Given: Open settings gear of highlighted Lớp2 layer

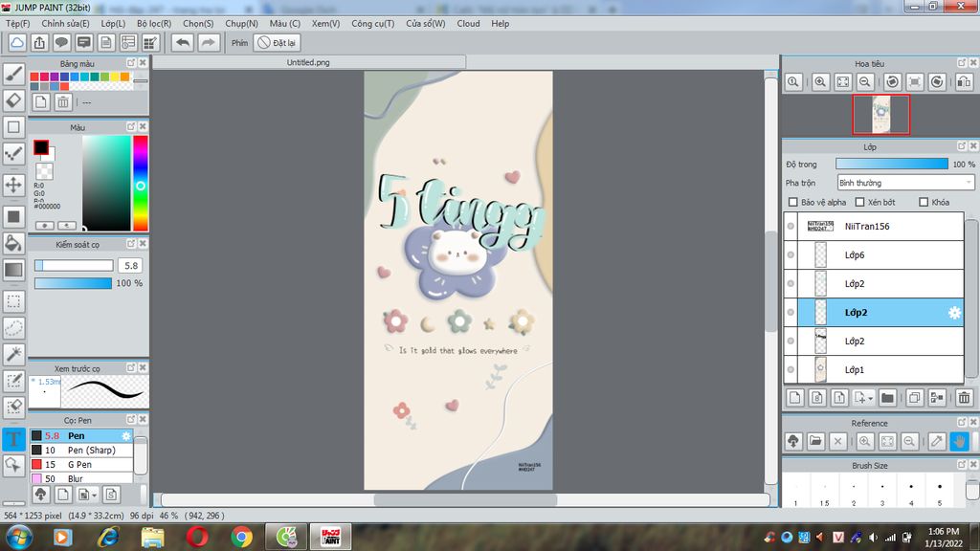Looking at the screenshot, I should coord(954,313).
